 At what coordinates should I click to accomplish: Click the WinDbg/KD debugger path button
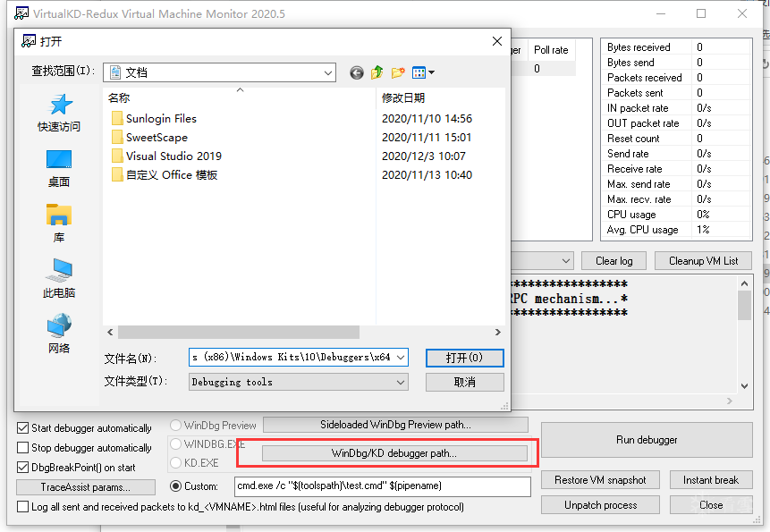[x=394, y=453]
